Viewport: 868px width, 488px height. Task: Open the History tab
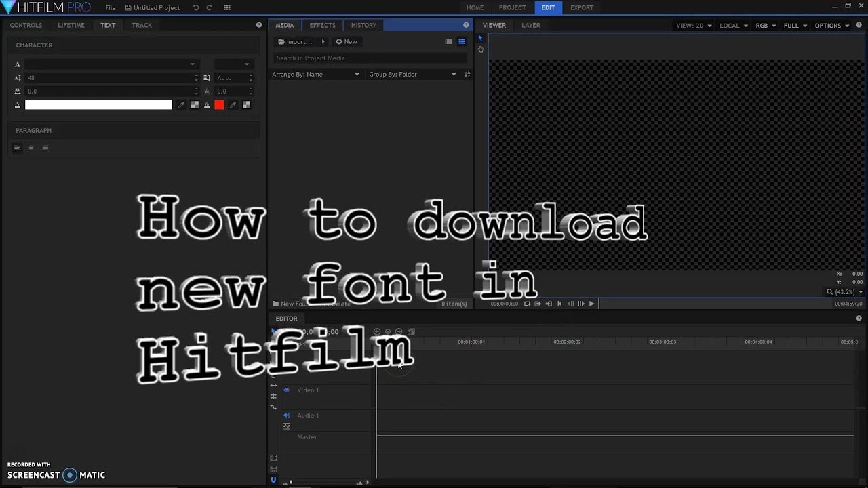click(x=363, y=25)
